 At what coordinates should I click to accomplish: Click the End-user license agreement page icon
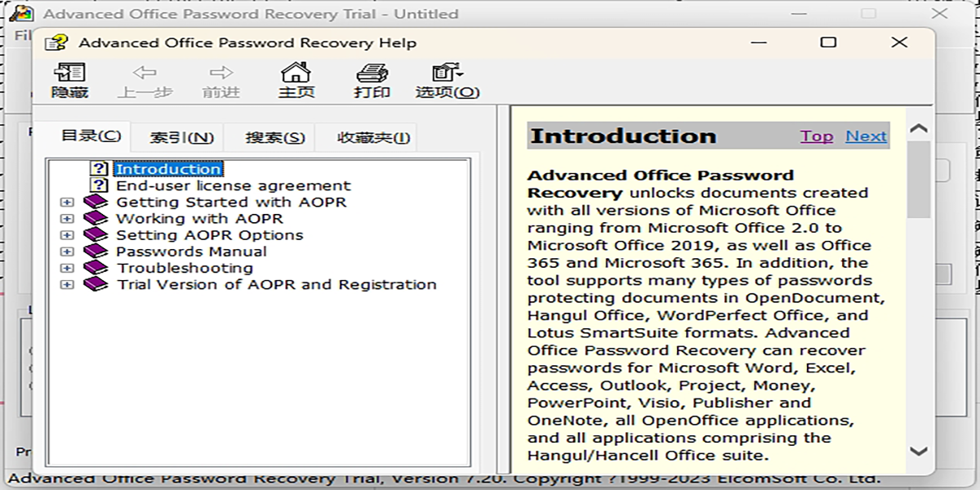(x=99, y=185)
